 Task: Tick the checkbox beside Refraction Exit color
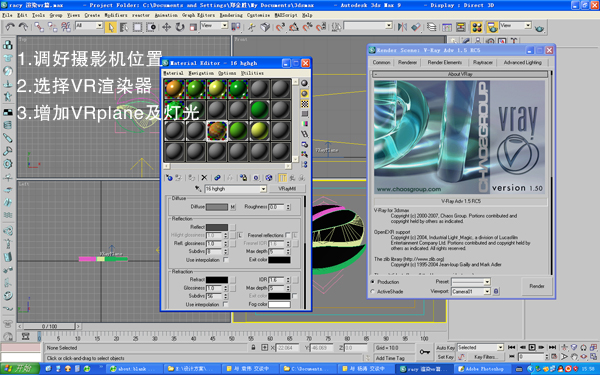click(295, 296)
